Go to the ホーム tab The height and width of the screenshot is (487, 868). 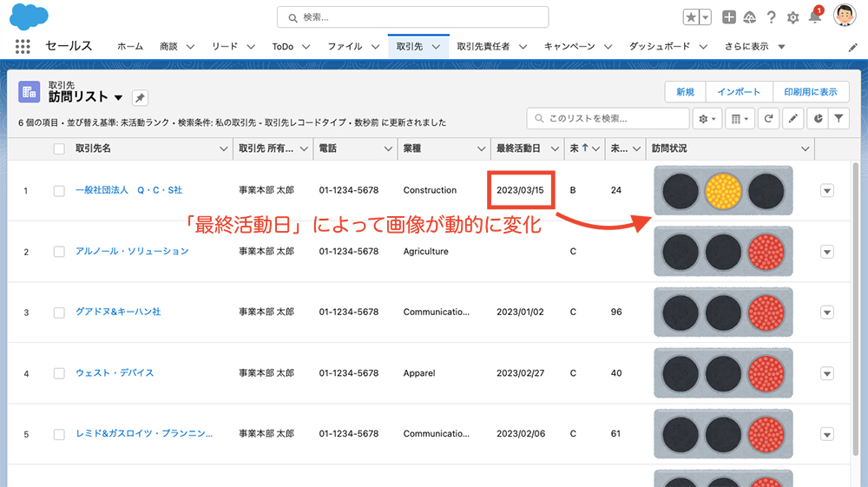click(130, 47)
